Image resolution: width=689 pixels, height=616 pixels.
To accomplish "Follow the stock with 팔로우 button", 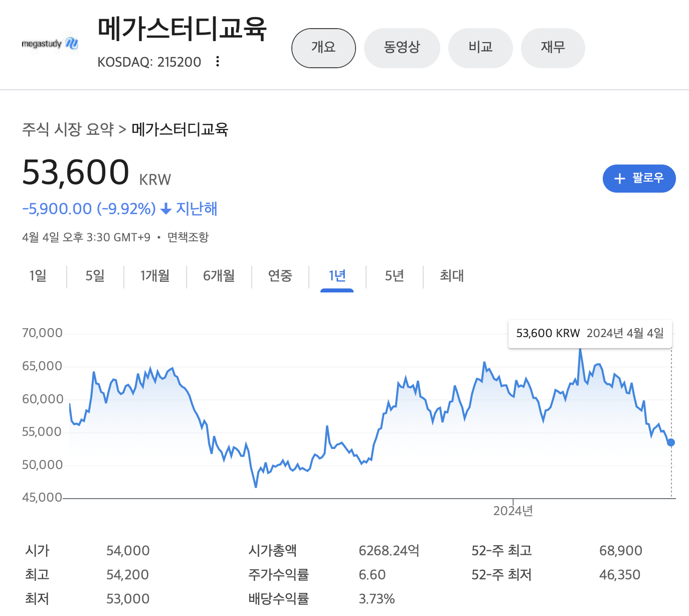I will [639, 179].
